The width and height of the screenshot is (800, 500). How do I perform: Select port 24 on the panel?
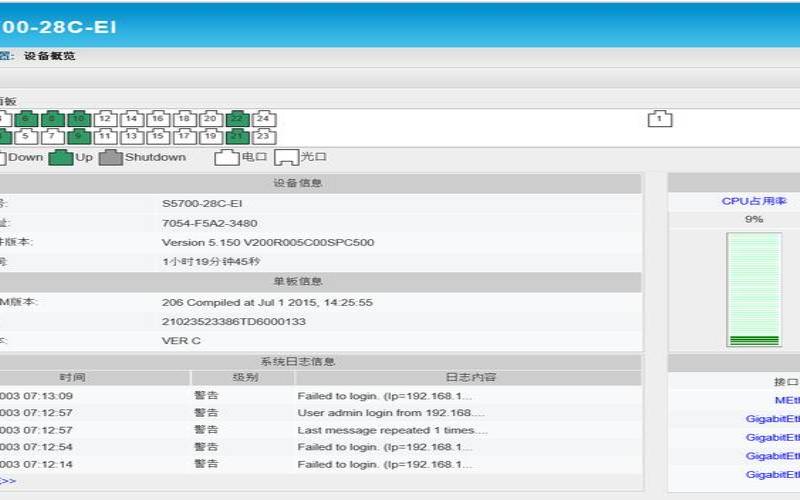point(264,119)
